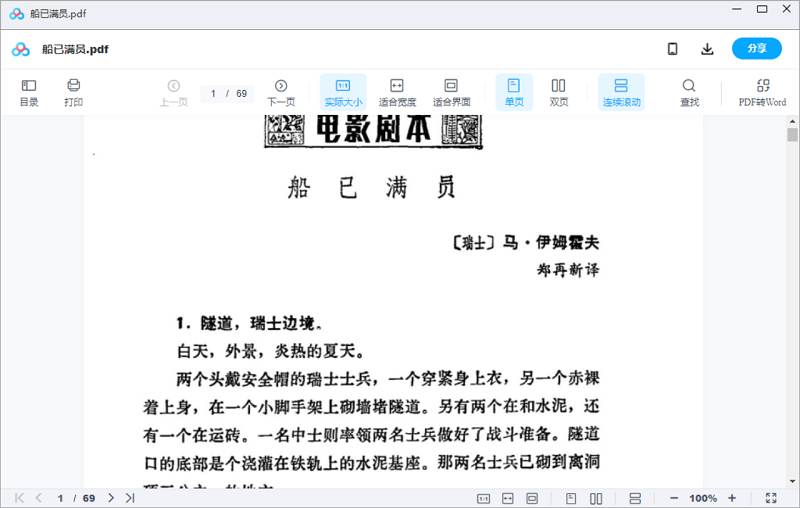Select 实际大小 actual size zoom
This screenshot has height=508, width=800.
343,93
